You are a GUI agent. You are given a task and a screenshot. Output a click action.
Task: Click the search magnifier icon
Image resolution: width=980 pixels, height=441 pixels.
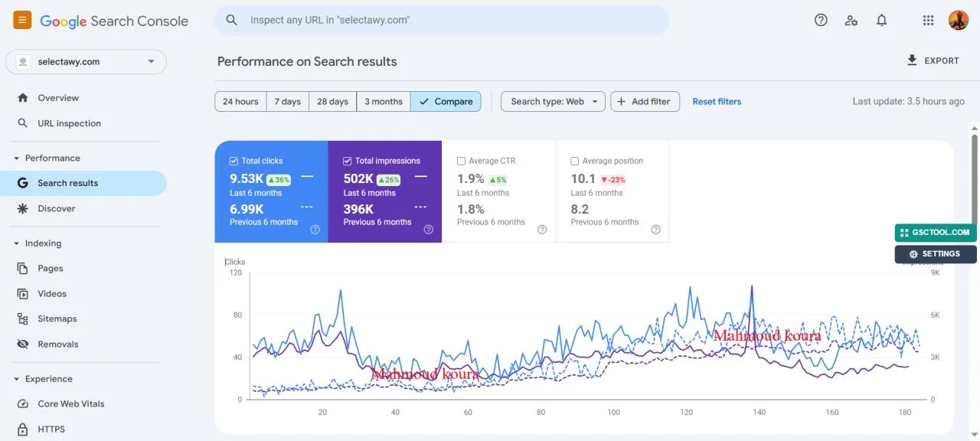[x=232, y=21]
